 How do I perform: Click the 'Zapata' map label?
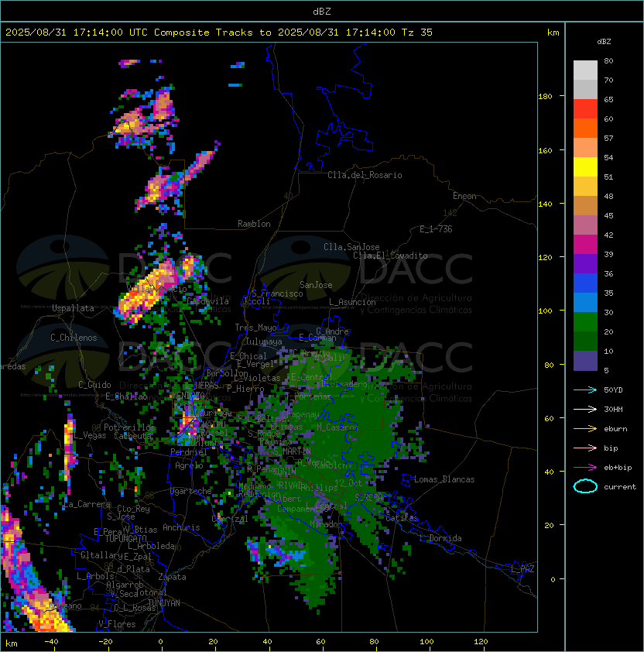[x=172, y=577]
